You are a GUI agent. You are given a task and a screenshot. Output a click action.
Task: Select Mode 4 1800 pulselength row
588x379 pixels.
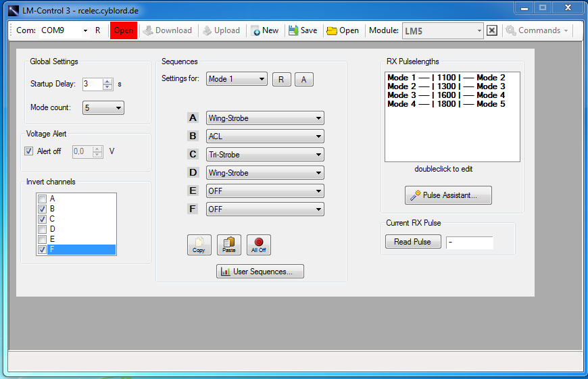pyautogui.click(x=446, y=104)
